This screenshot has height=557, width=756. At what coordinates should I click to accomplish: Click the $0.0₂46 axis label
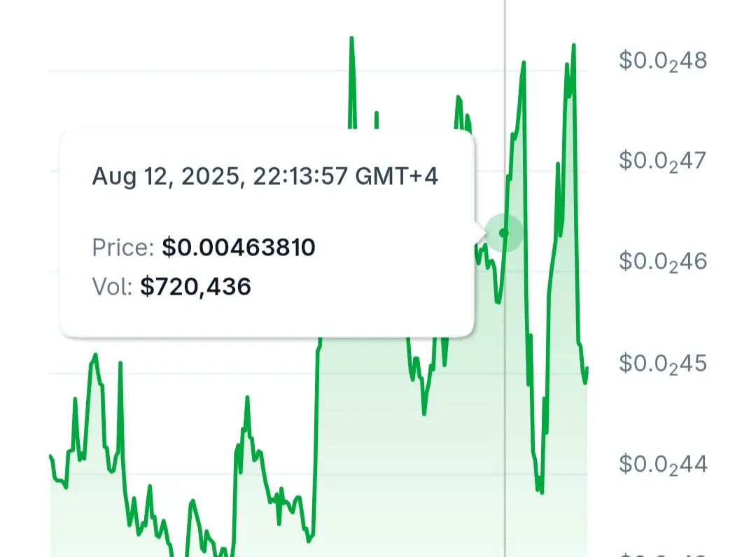[x=663, y=262]
